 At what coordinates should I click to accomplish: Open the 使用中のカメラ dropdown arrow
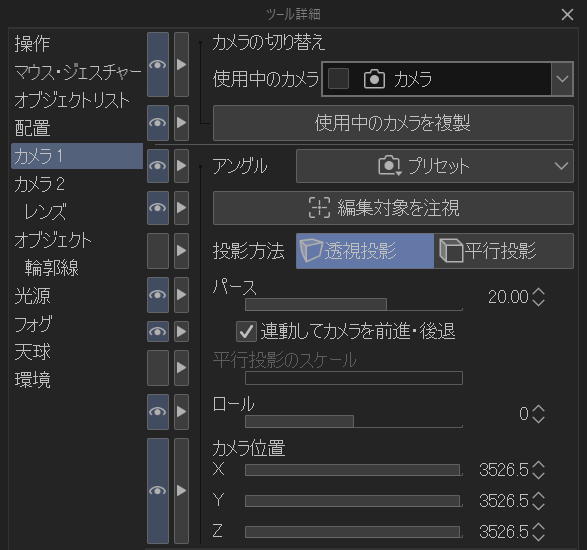(x=562, y=79)
